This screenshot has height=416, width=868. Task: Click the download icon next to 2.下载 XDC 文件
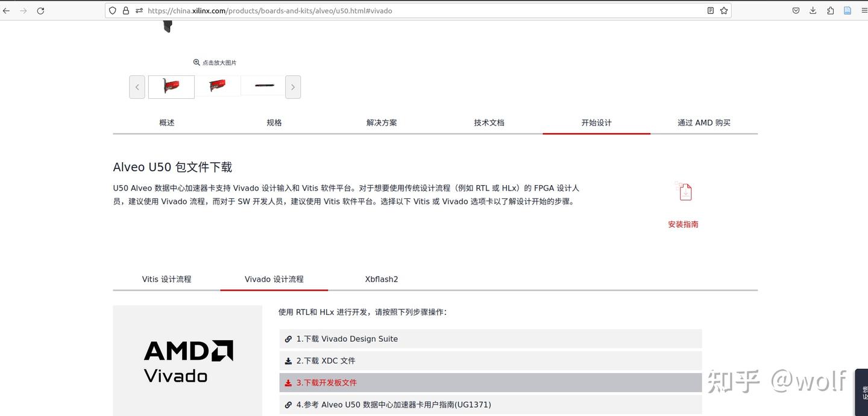tap(288, 361)
